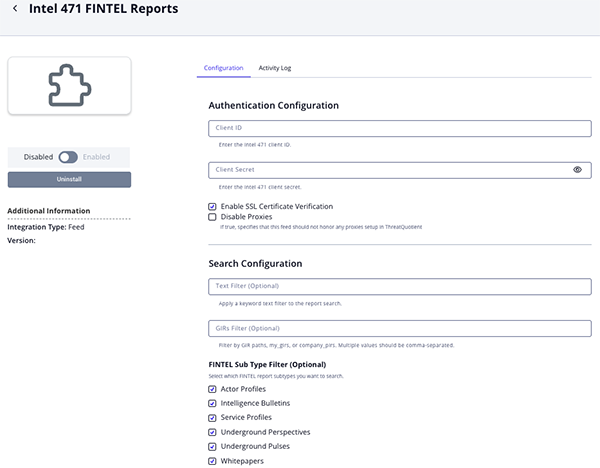
Task: Check the Disable Proxies checkbox
Action: pyautogui.click(x=212, y=217)
